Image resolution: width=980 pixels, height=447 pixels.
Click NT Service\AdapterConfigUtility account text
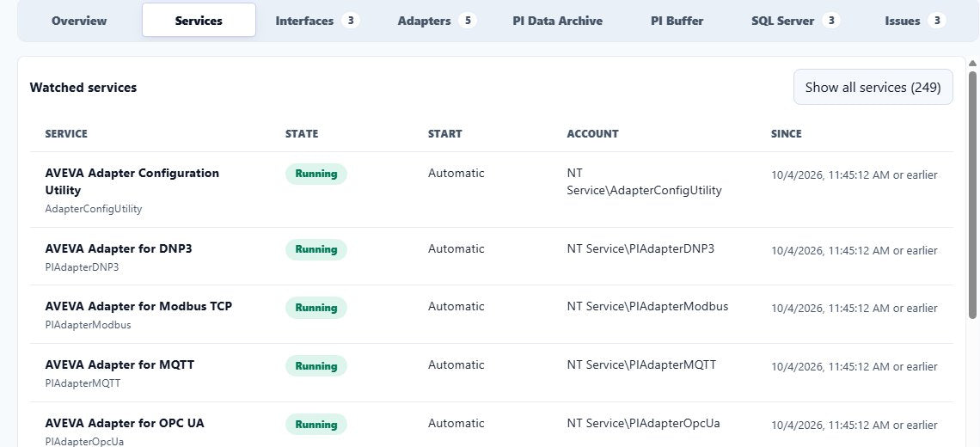coord(645,182)
